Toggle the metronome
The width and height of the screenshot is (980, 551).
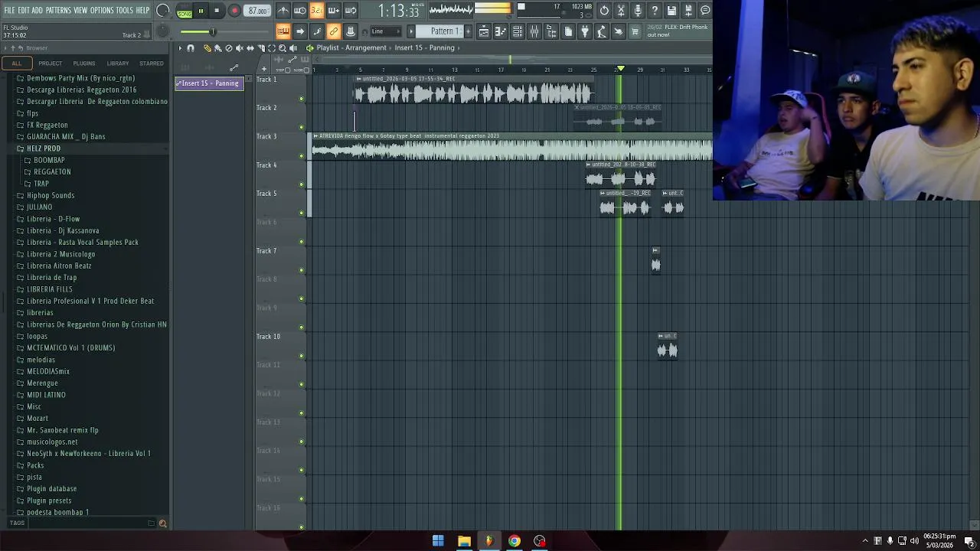pyautogui.click(x=283, y=11)
